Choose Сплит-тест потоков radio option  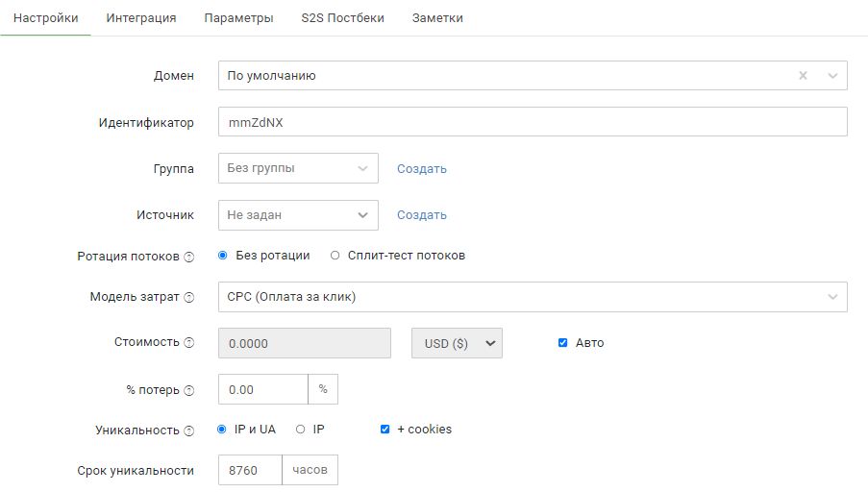(x=335, y=256)
